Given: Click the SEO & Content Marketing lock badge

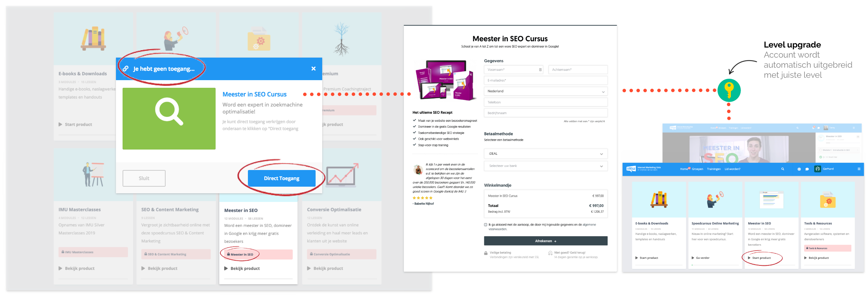Looking at the screenshot, I should tap(176, 254).
